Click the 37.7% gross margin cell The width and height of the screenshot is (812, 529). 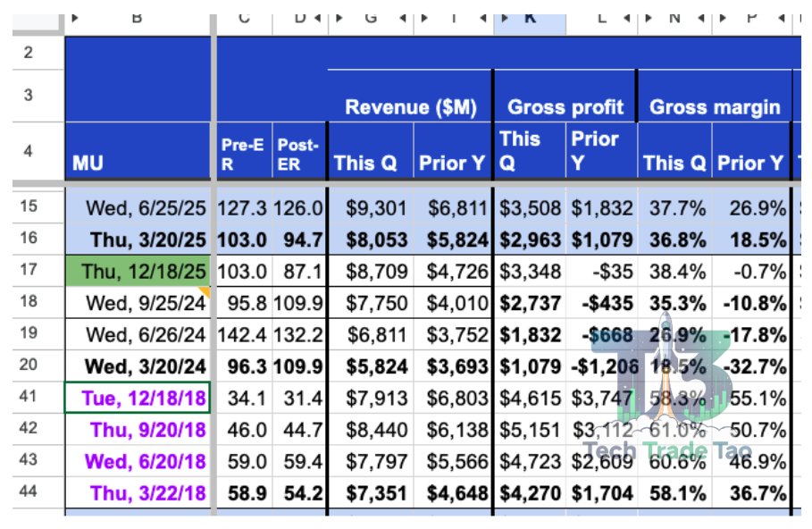674,208
